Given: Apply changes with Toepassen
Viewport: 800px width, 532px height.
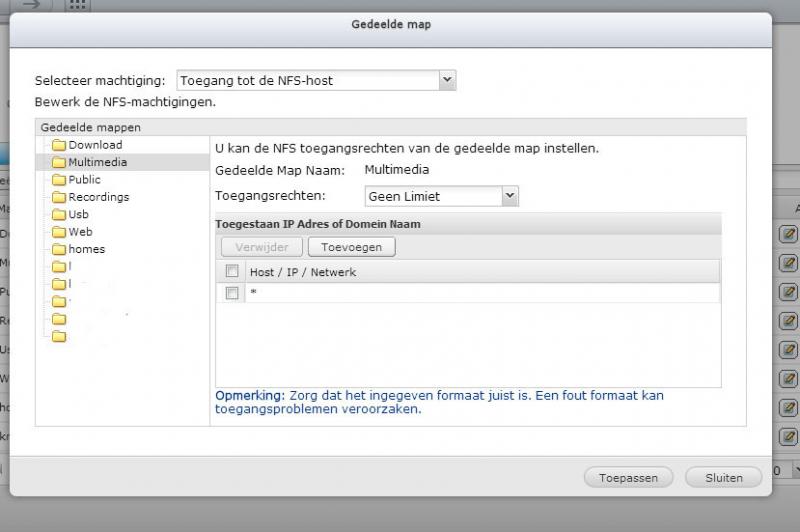Looking at the screenshot, I should [628, 478].
